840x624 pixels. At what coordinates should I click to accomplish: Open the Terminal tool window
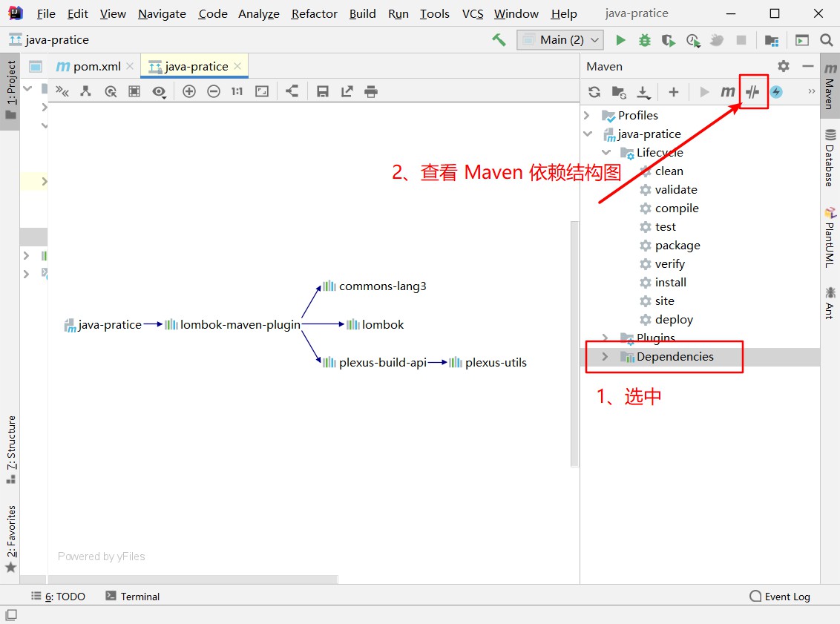click(x=133, y=596)
